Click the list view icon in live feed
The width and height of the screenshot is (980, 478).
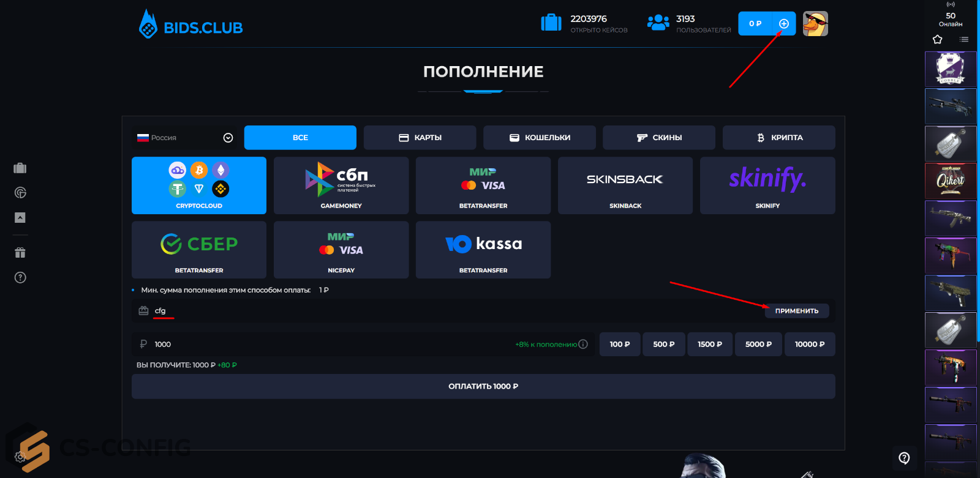[x=964, y=40]
